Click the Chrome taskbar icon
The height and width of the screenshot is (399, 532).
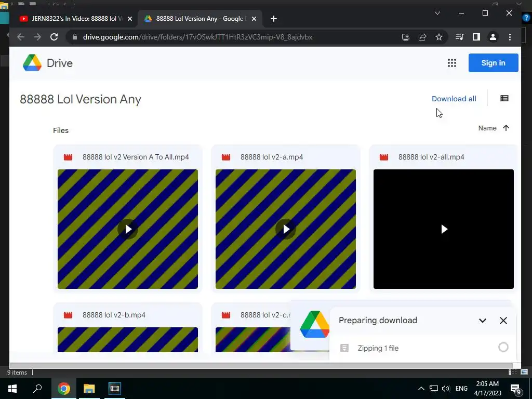click(x=63, y=389)
